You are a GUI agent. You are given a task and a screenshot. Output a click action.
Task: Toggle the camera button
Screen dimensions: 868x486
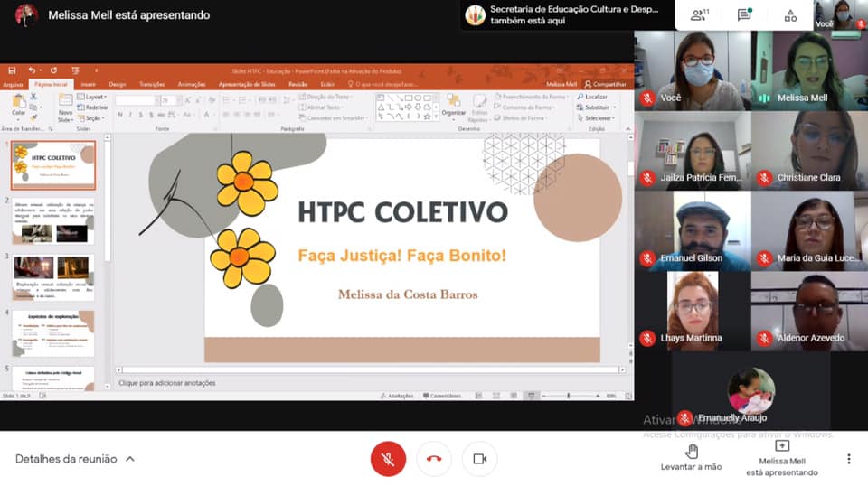click(x=479, y=459)
